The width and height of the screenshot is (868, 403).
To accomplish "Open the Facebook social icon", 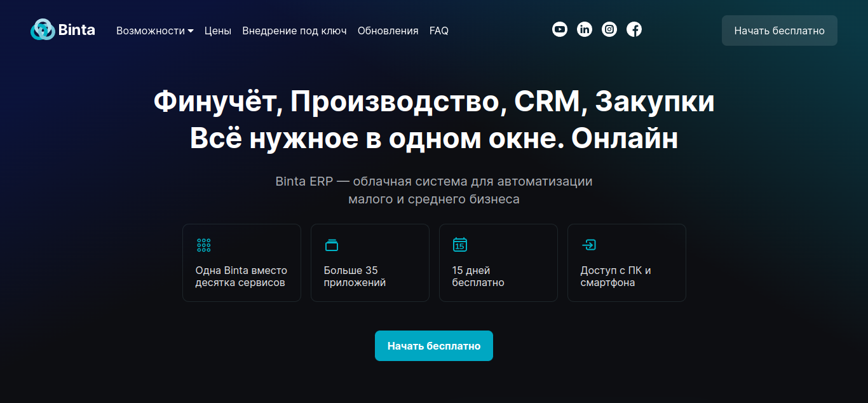I will (634, 29).
